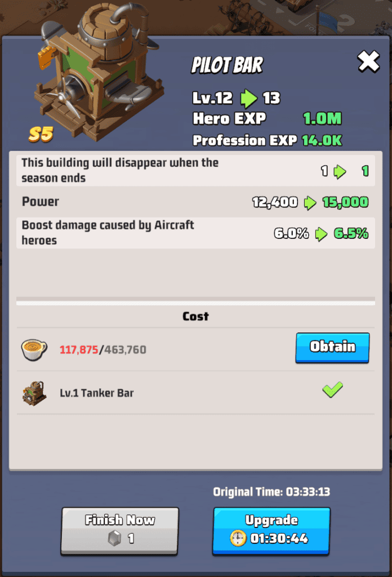392x577 pixels.
Task: Click the Hero EXP 1.0M value
Action: point(322,118)
